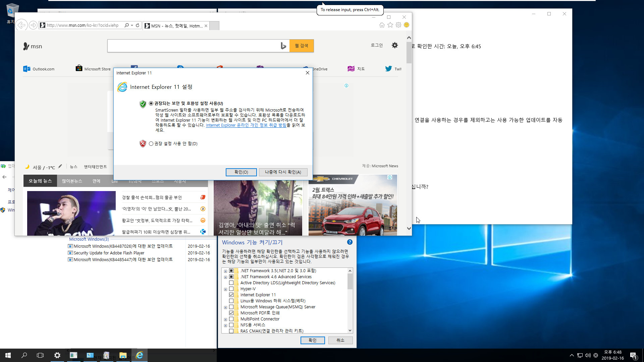Show hidden system tray icons chevron
The image size is (644, 362).
pyautogui.click(x=572, y=355)
